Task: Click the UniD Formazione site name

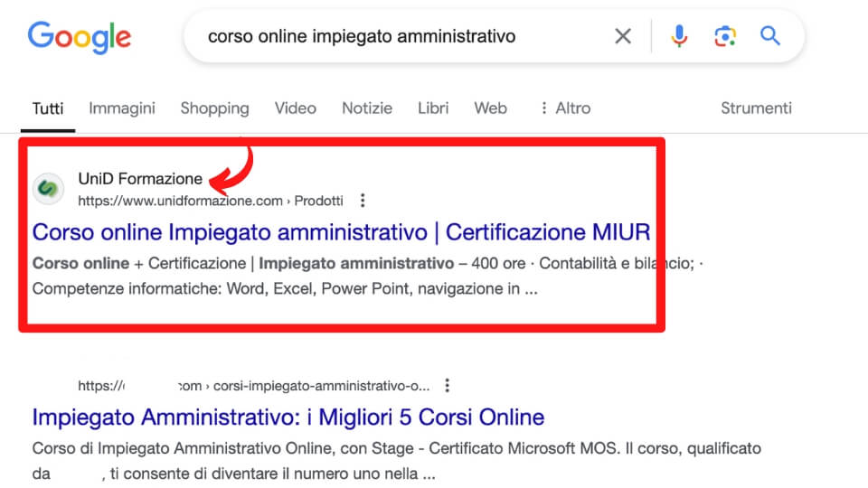Action: [140, 179]
